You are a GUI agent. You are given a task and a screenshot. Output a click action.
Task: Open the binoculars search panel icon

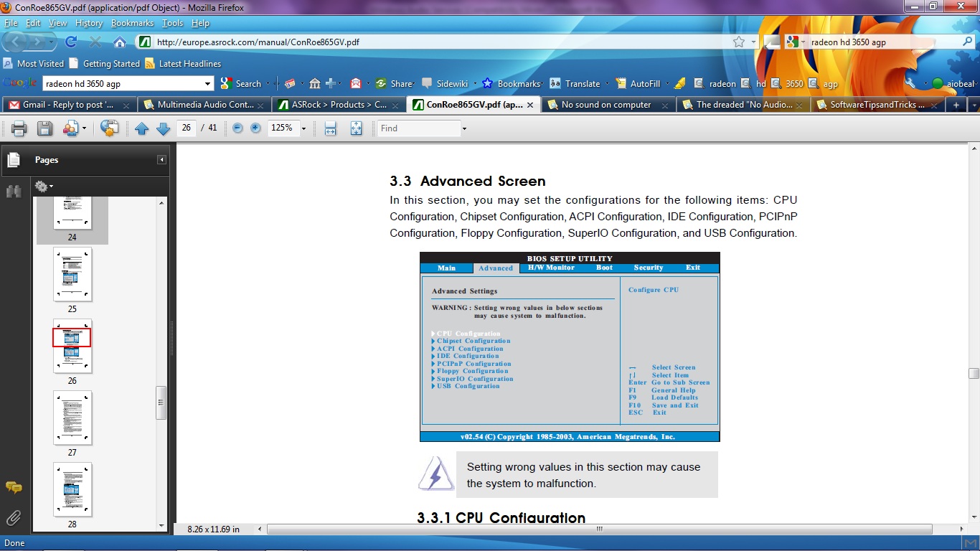coord(13,191)
